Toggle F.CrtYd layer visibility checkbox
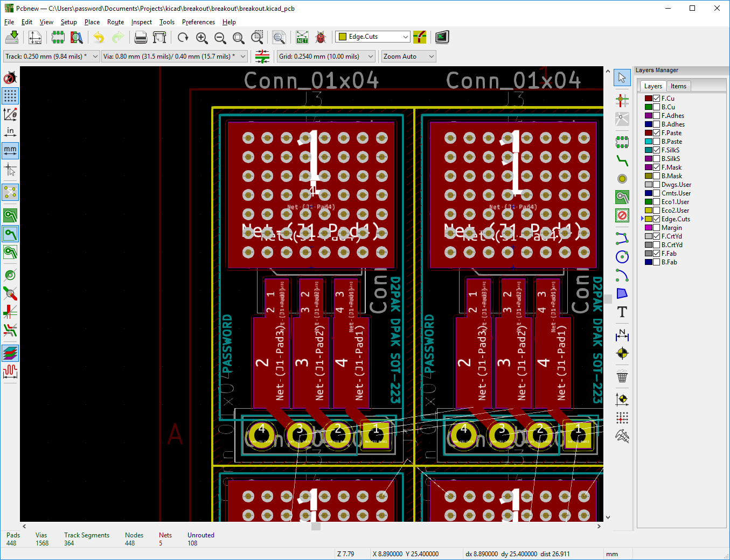Image resolution: width=730 pixels, height=560 pixels. [657, 236]
